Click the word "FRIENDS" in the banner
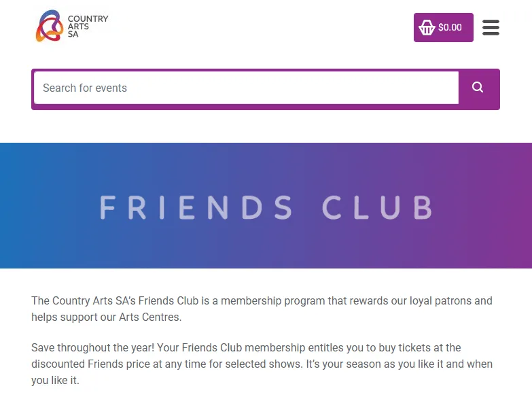 [x=196, y=207]
